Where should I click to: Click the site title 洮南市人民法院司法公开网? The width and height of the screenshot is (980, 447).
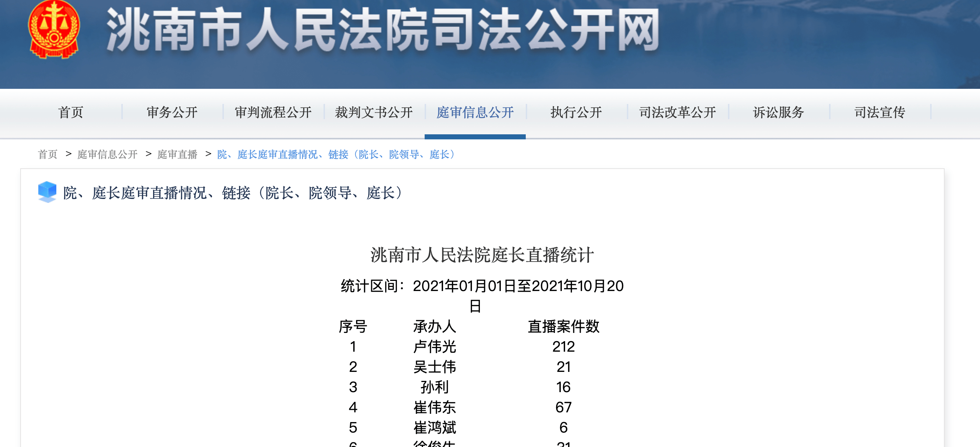(383, 30)
